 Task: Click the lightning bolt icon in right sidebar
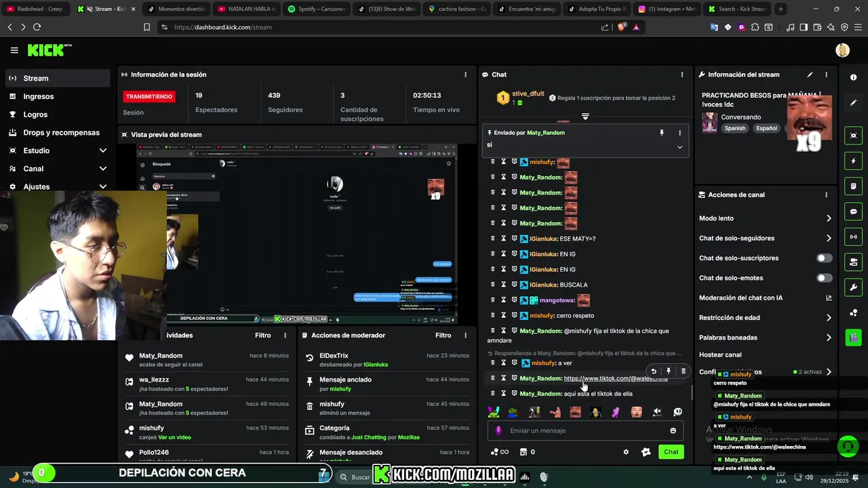pos(853,161)
